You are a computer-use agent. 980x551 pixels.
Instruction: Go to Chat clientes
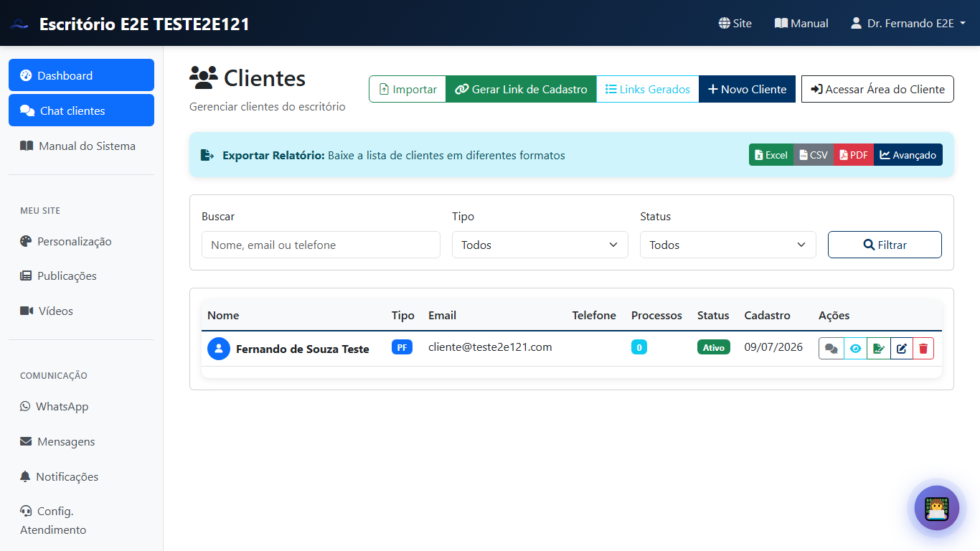click(81, 110)
